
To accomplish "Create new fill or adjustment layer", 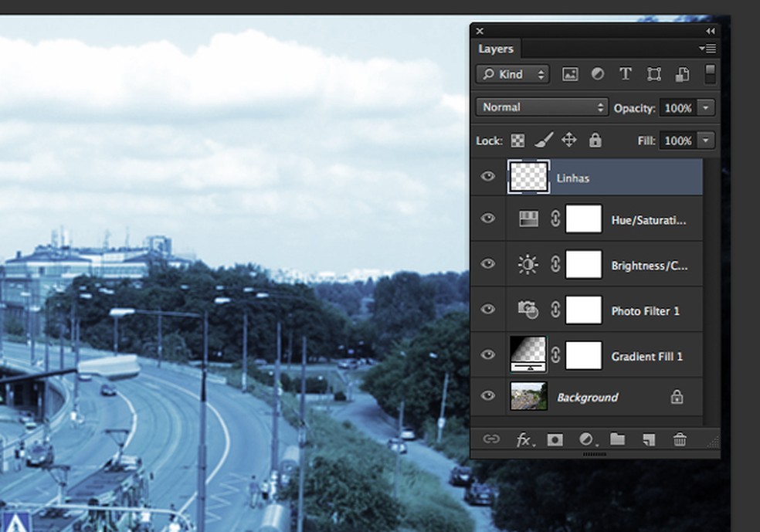I will click(x=587, y=439).
